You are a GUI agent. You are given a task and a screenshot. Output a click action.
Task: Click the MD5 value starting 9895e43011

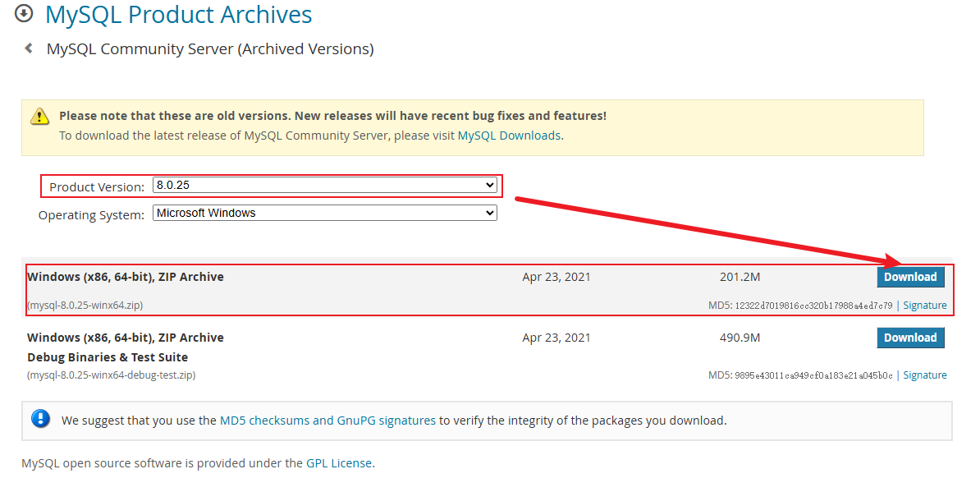pyautogui.click(x=813, y=375)
